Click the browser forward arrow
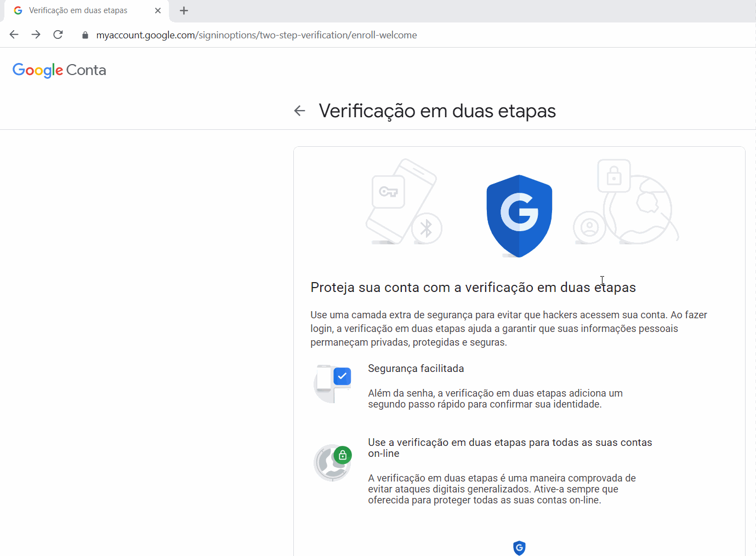Screen dimensions: 756x556 [x=36, y=35]
